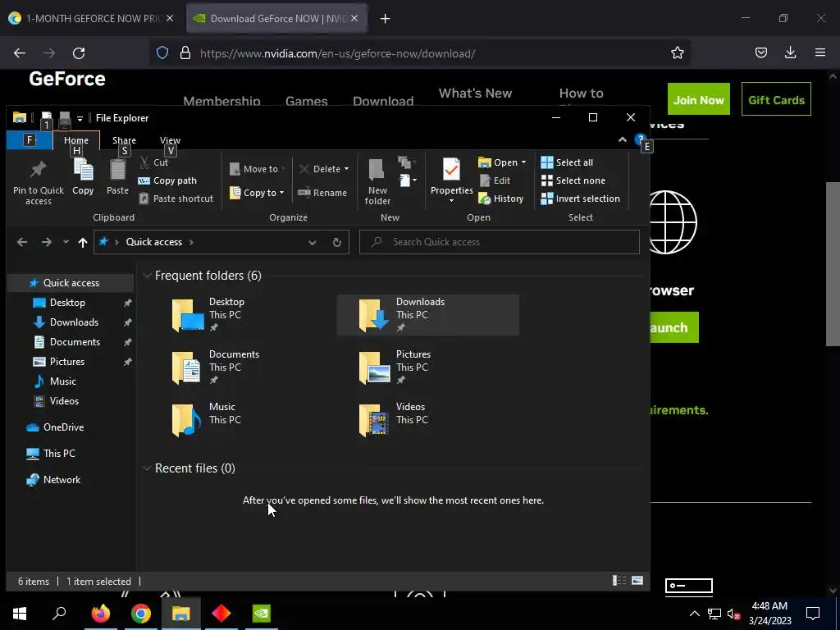This screenshot has height=630, width=840.
Task: Open the Copy to dropdown
Action: pyautogui.click(x=258, y=193)
